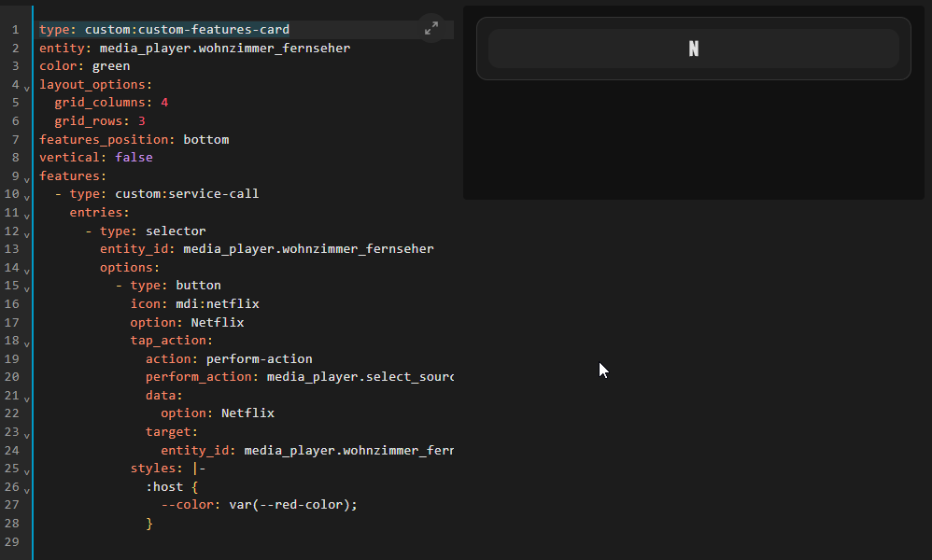Place cursor on the color green value
The width and height of the screenshot is (932, 560).
pyautogui.click(x=111, y=66)
